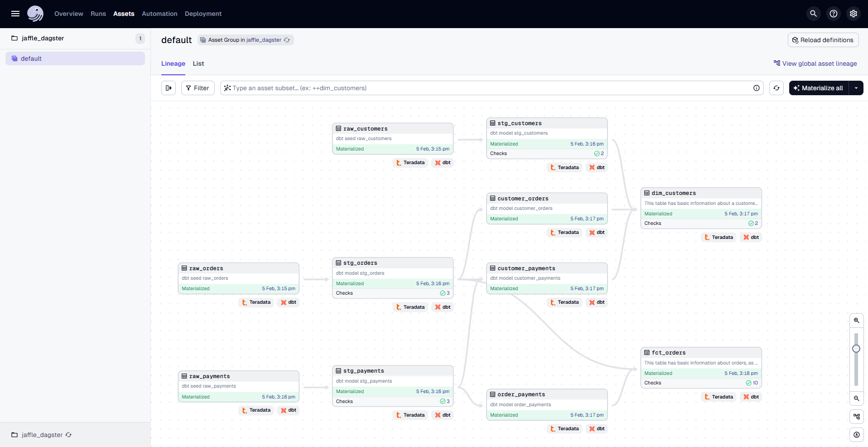The image size is (868, 447).
Task: Click reload icon in Asset Group tag
Action: pos(287,40)
